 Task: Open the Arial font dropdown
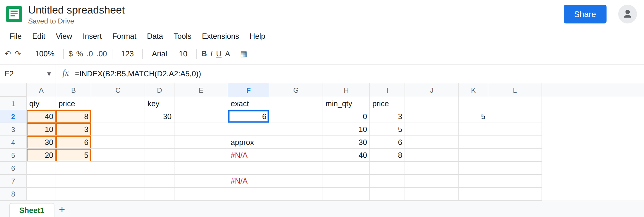[160, 54]
